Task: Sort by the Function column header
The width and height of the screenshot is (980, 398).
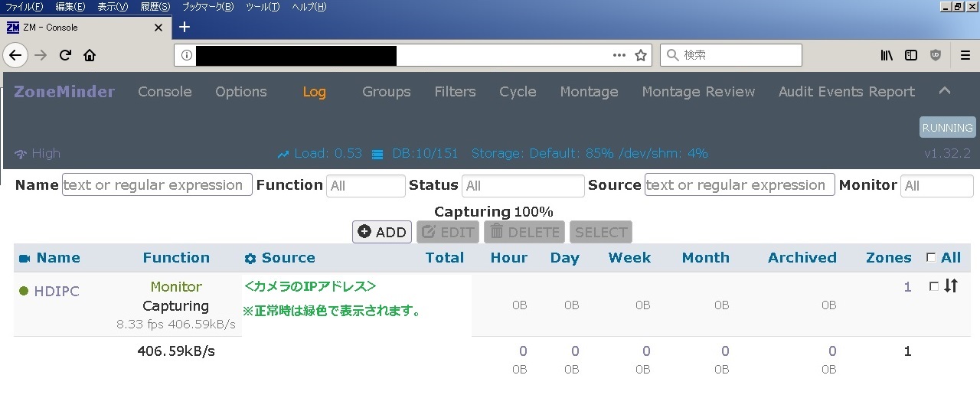Action: [x=176, y=258]
